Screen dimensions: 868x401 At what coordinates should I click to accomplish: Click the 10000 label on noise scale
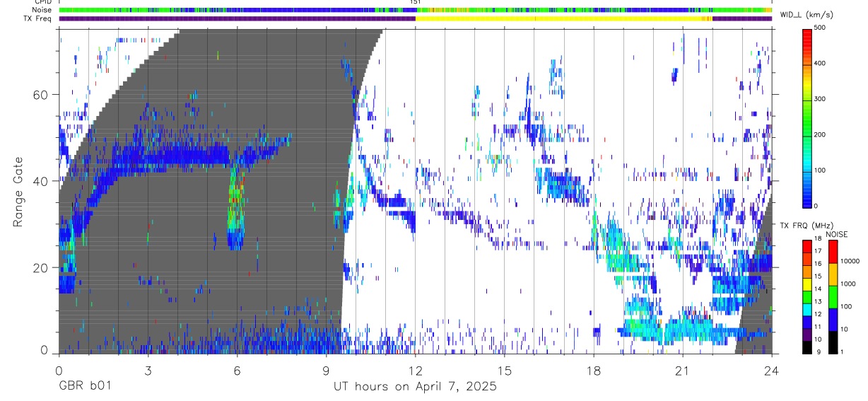[851, 262]
